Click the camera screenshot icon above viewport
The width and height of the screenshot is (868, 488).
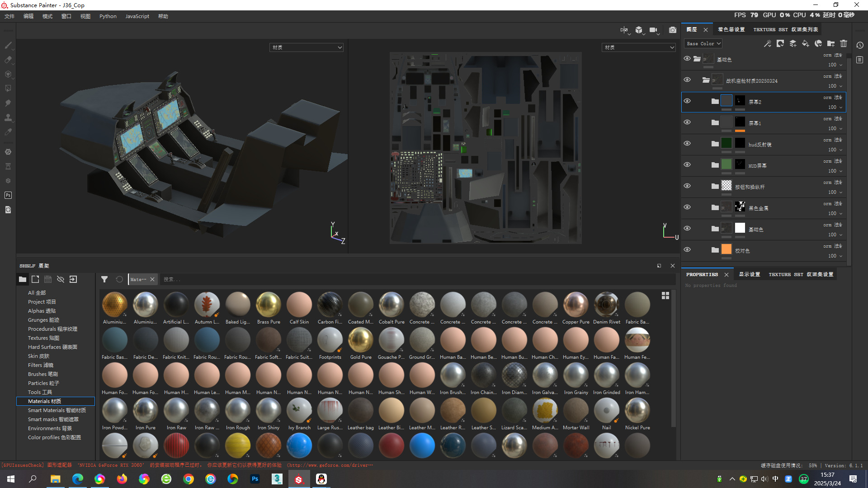pyautogui.click(x=673, y=30)
